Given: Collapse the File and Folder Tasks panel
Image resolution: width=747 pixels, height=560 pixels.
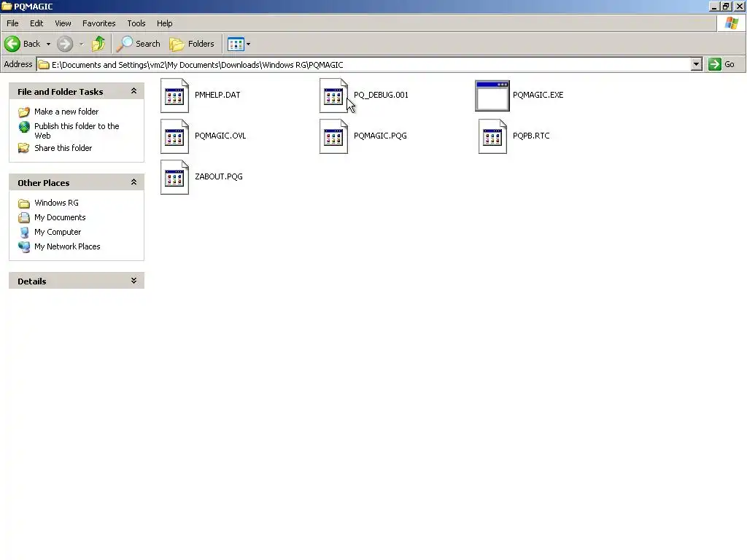Looking at the screenshot, I should (134, 91).
